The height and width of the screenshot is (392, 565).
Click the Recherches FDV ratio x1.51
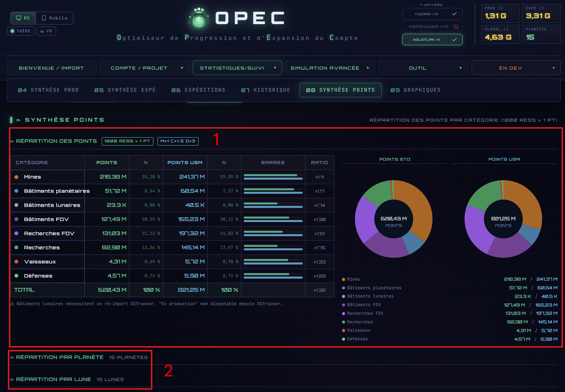click(320, 234)
